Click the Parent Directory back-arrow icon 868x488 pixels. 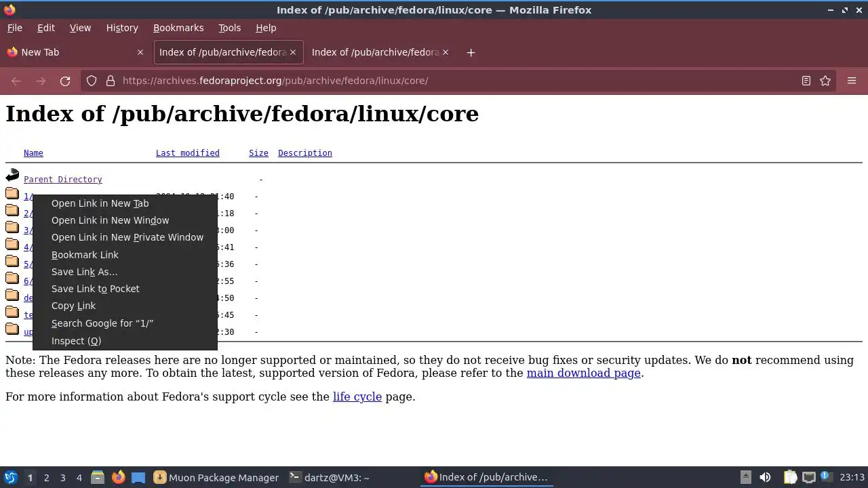pos(12,176)
